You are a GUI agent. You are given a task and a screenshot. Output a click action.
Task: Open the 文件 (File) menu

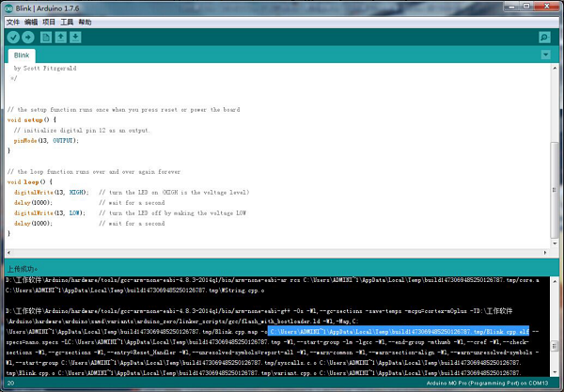point(11,21)
